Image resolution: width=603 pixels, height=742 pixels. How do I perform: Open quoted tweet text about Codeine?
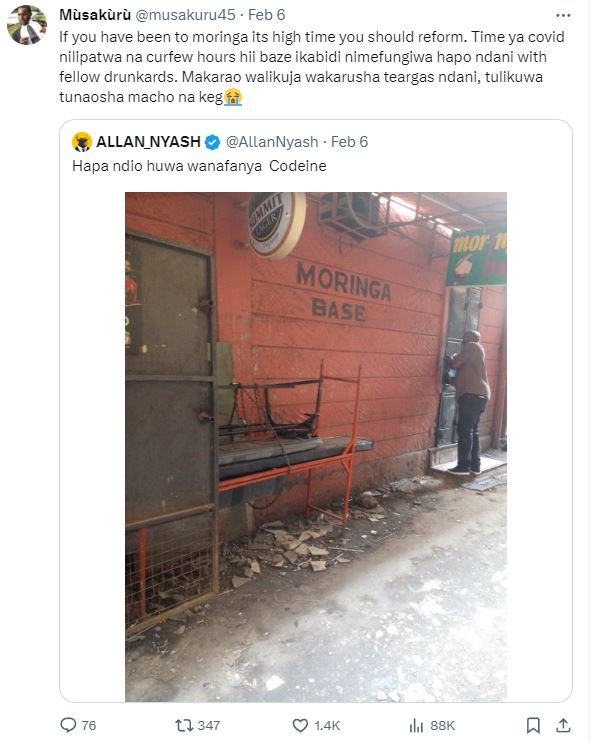click(x=199, y=166)
